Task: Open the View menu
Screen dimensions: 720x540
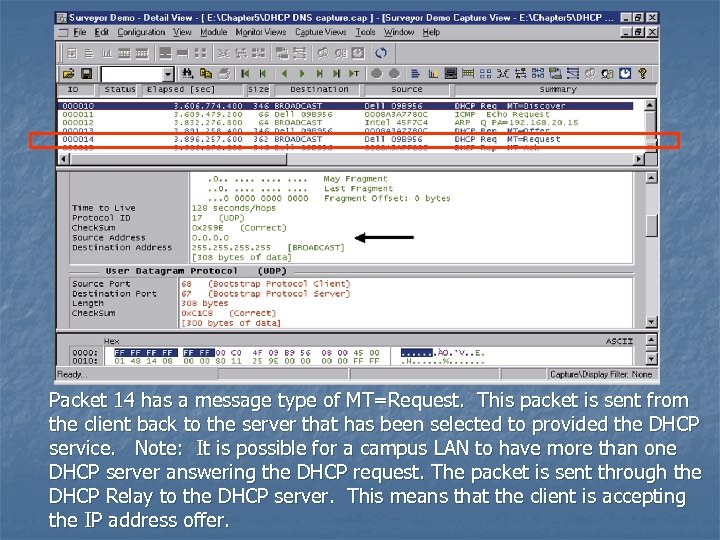Action: click(x=182, y=32)
